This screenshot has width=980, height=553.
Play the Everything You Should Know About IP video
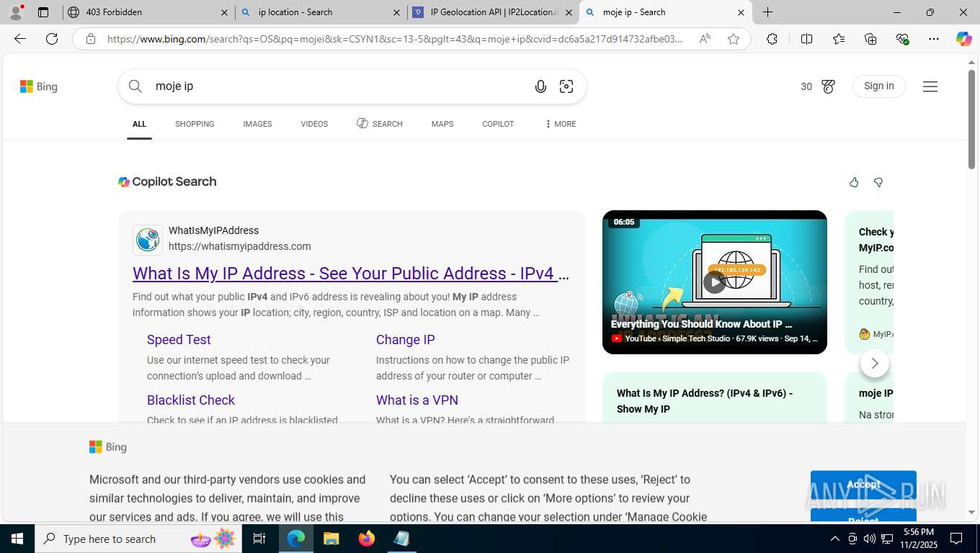click(x=715, y=282)
